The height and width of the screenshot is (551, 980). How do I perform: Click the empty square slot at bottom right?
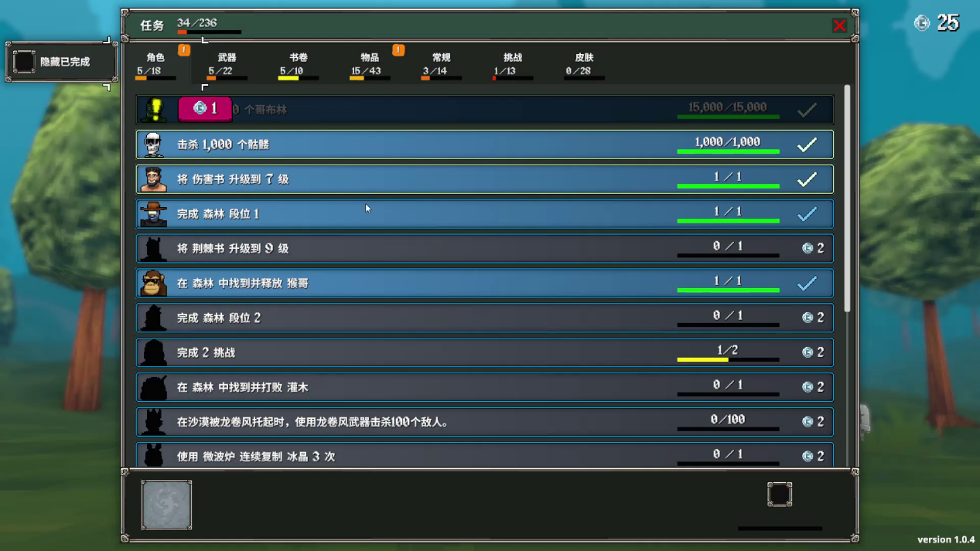coord(779,495)
